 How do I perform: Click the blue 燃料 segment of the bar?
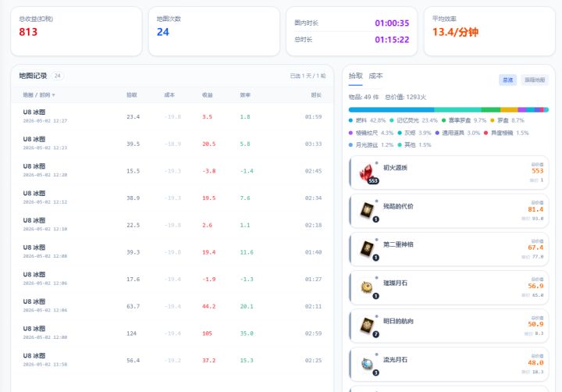click(391, 110)
